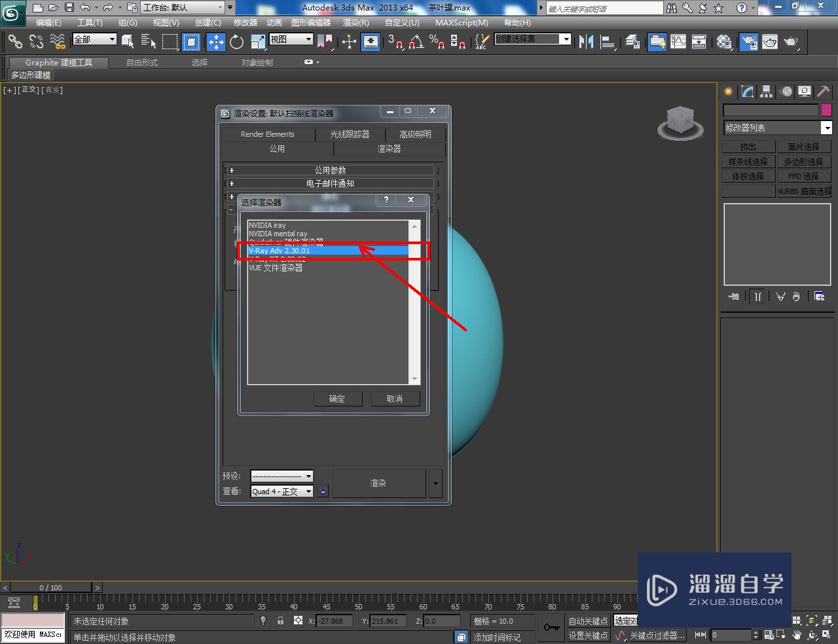Open the MAXScript(M) menu
Viewport: 838px width, 644px height.
[462, 22]
